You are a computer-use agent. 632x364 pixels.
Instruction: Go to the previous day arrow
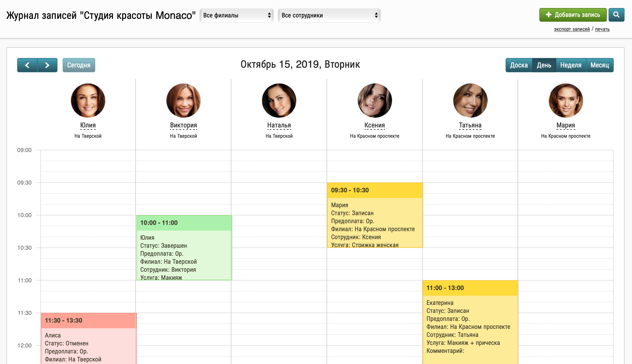27,65
